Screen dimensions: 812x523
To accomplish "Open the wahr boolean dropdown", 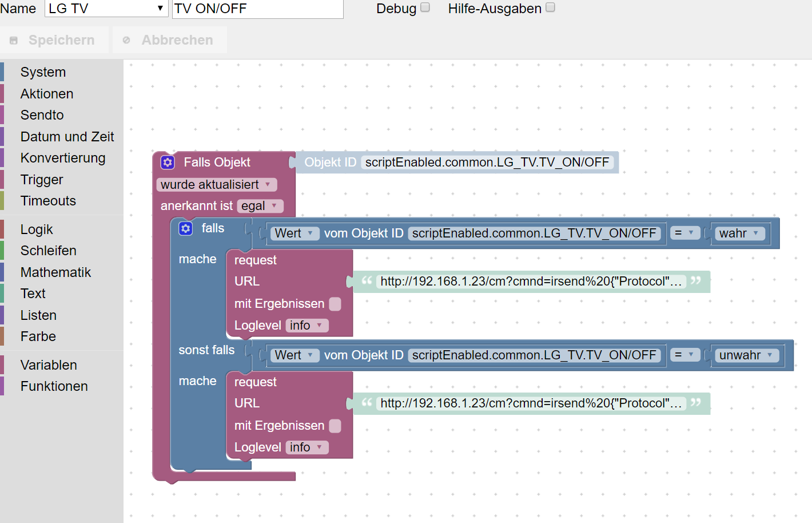I will tap(740, 233).
